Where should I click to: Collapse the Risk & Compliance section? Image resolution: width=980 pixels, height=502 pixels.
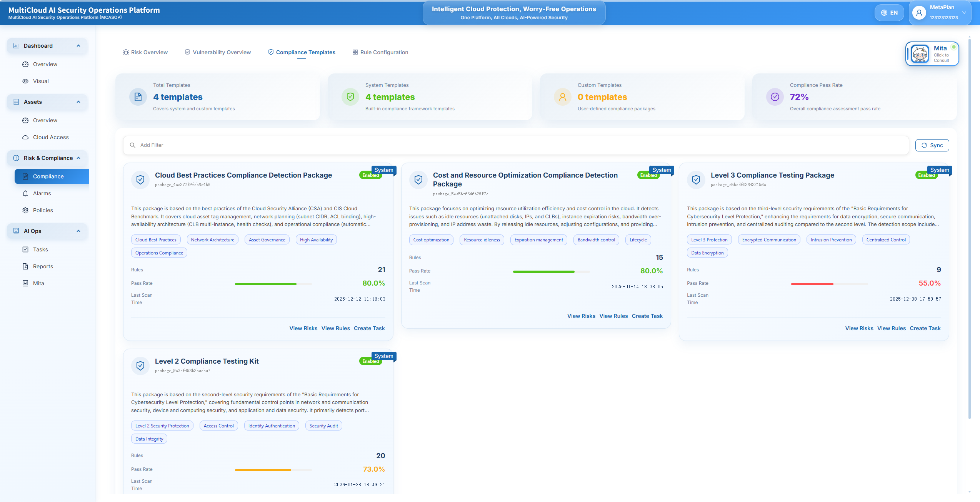click(x=78, y=158)
